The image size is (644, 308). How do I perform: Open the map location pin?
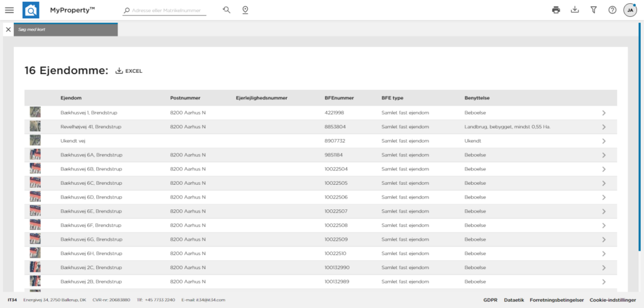click(x=245, y=10)
